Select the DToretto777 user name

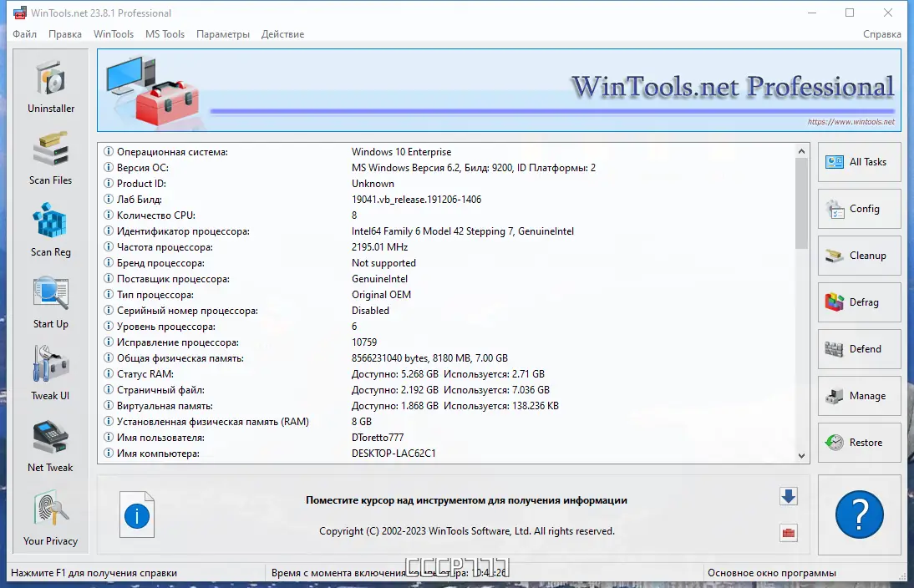pyautogui.click(x=378, y=437)
